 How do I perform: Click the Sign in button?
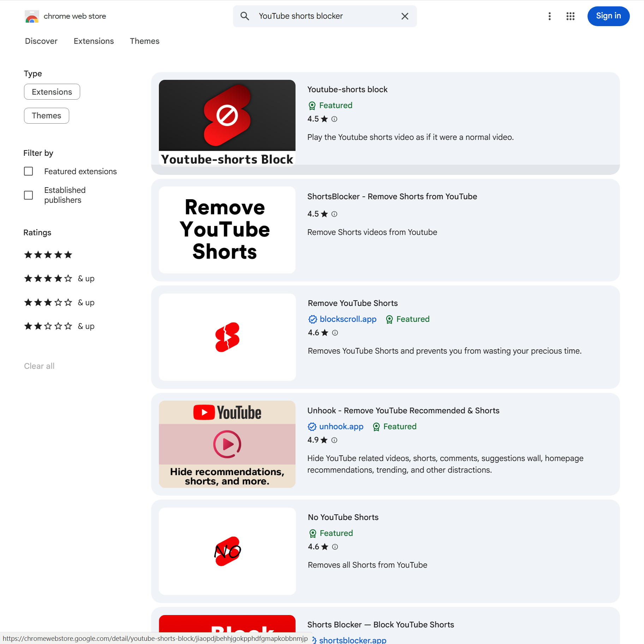point(608,16)
